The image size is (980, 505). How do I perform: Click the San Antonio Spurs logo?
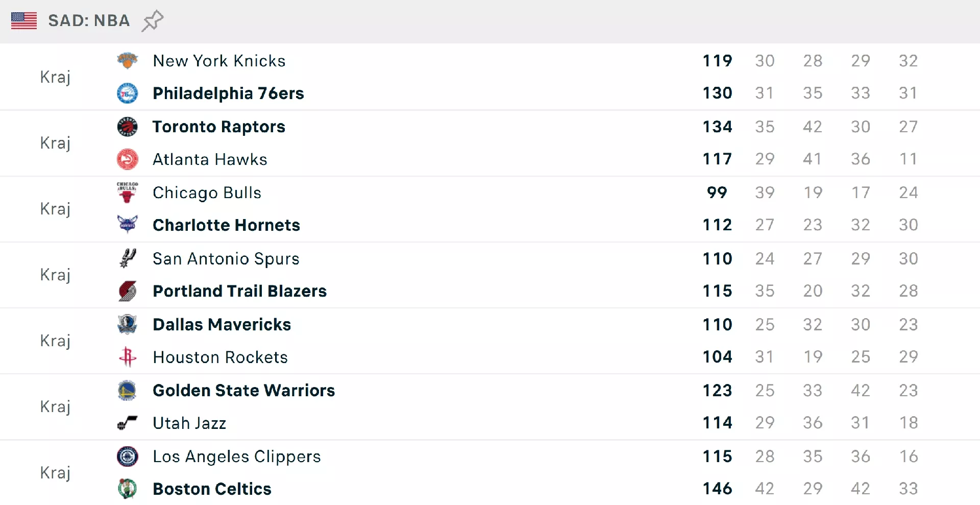[127, 258]
